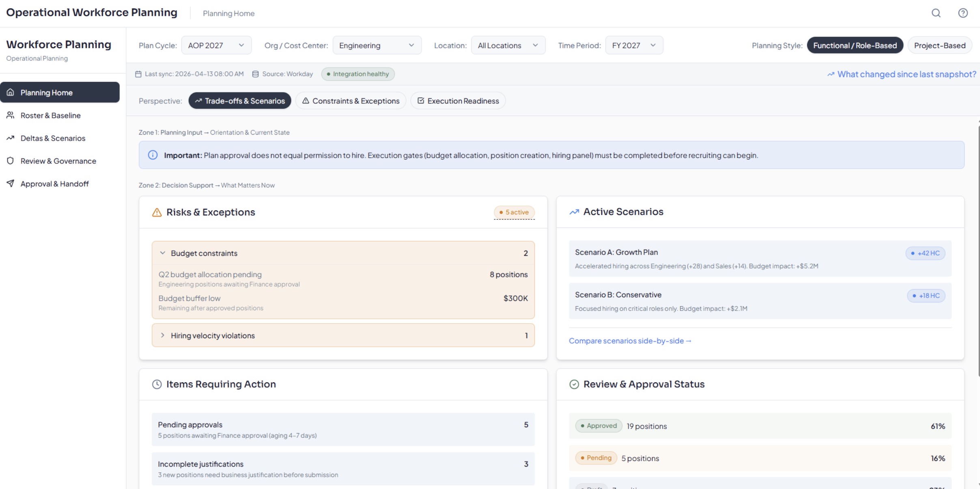Image resolution: width=980 pixels, height=489 pixels.
Task: Select the Roster & Baseline sidebar icon
Action: (x=11, y=115)
